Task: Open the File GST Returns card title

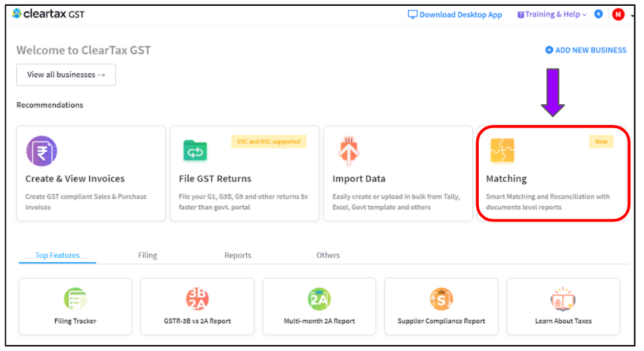Action: click(x=215, y=179)
